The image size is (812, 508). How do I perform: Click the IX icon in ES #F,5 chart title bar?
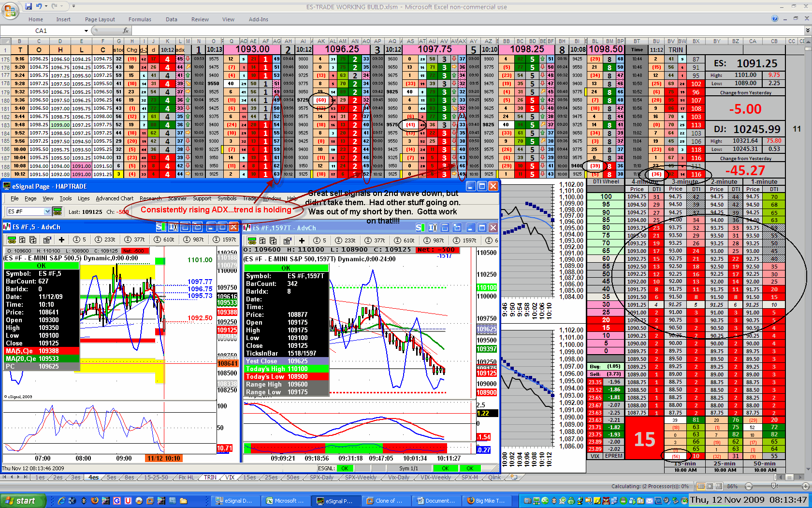pos(173,227)
